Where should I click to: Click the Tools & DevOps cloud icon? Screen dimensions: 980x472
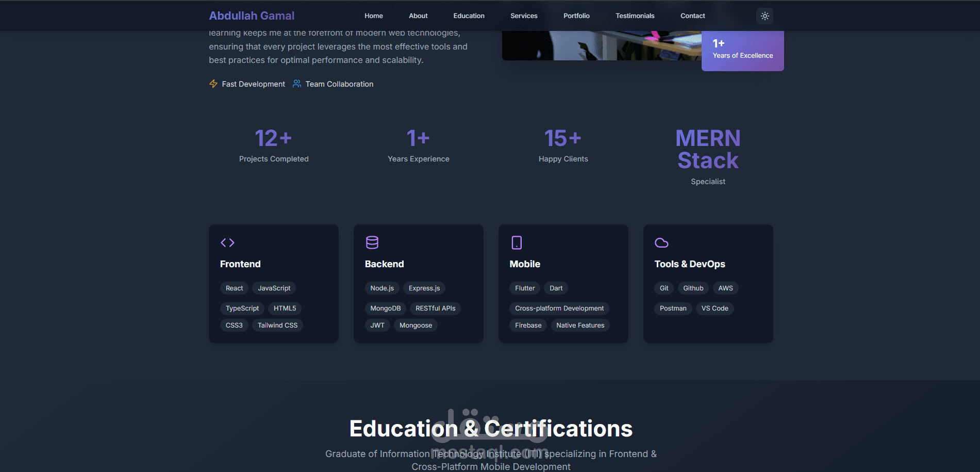coord(661,242)
